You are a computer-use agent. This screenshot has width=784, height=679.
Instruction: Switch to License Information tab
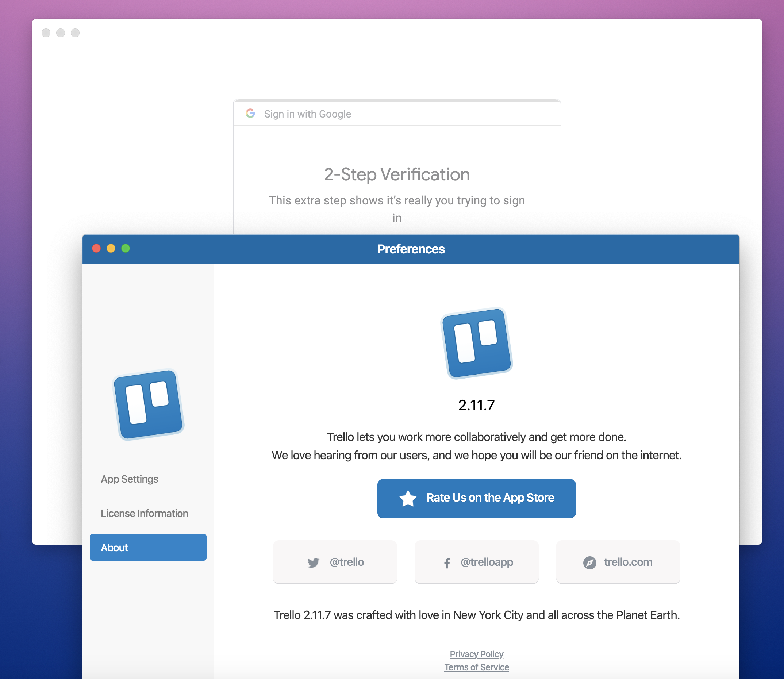tap(144, 513)
